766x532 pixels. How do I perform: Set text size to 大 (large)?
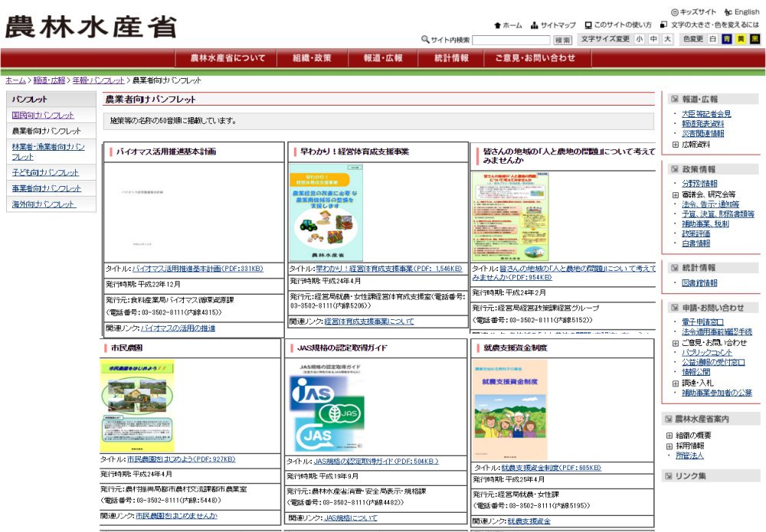[667, 39]
